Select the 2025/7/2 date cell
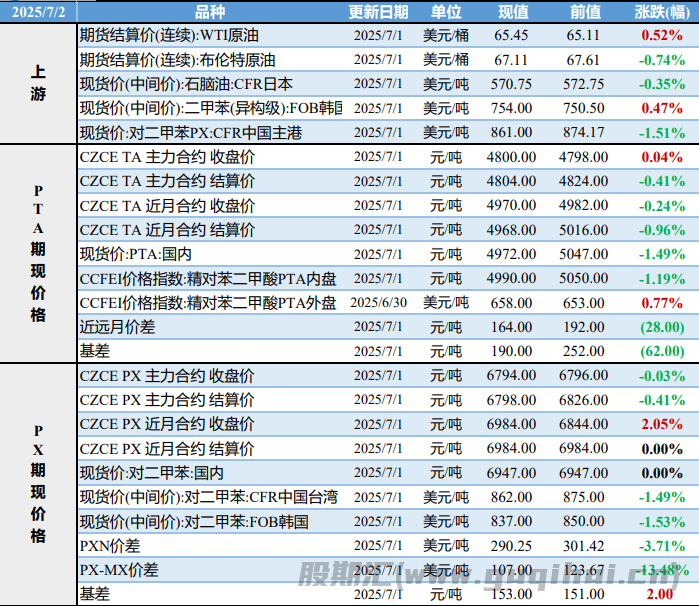This screenshot has height=606, width=699. coord(38,11)
